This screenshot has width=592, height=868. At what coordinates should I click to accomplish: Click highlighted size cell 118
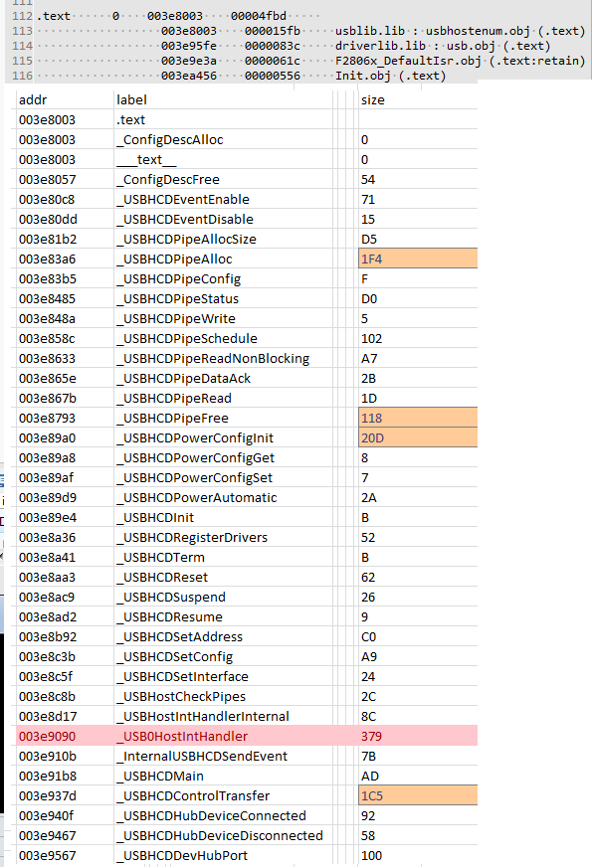click(x=418, y=418)
